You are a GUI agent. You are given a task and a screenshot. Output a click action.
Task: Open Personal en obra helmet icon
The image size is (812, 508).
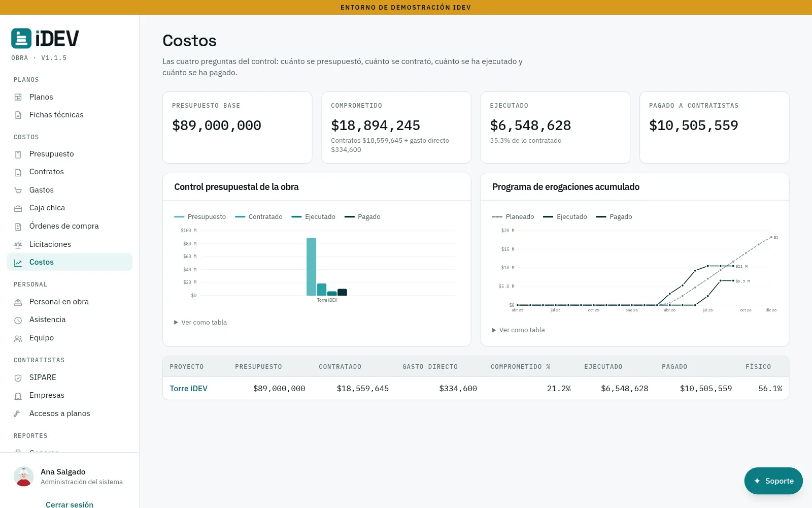(x=18, y=302)
